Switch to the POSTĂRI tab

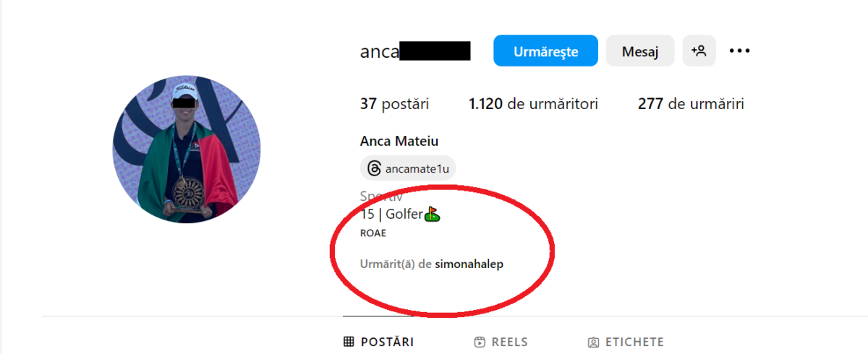click(x=378, y=342)
